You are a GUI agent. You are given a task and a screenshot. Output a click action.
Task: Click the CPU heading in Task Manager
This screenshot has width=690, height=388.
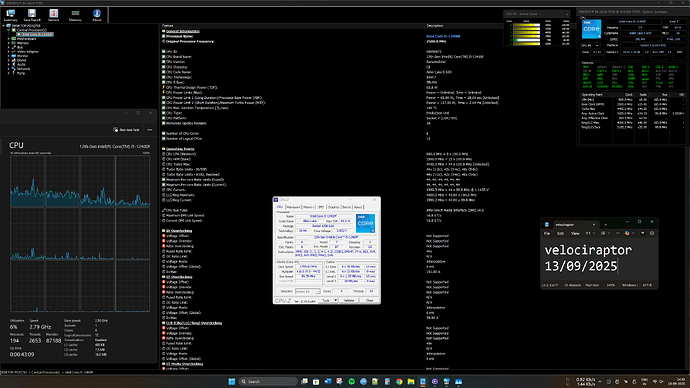point(16,145)
